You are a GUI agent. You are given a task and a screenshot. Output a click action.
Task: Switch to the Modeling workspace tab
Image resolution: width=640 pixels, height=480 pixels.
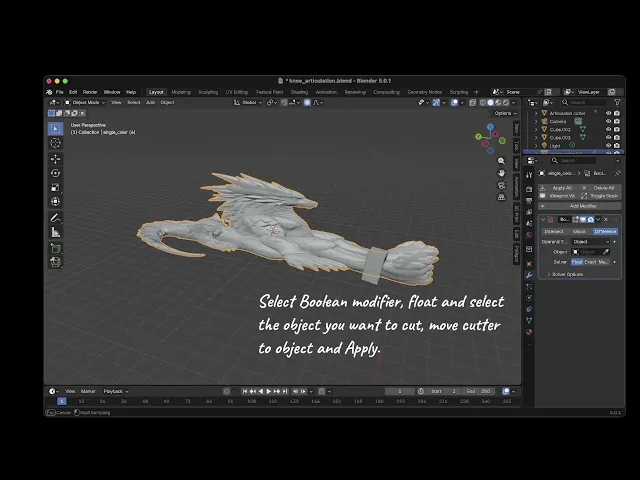click(x=181, y=92)
